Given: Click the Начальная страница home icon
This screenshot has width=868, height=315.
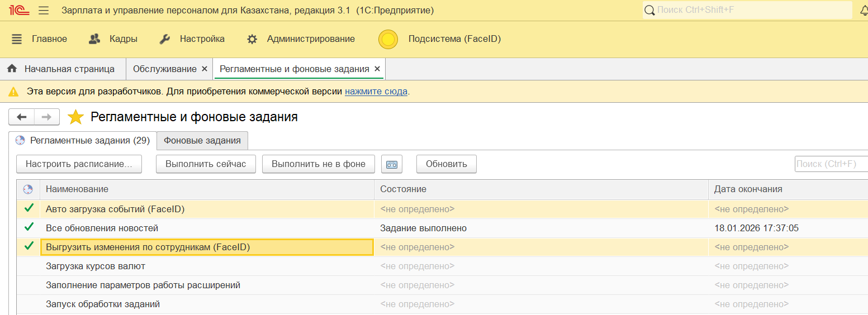Looking at the screenshot, I should pos(12,69).
